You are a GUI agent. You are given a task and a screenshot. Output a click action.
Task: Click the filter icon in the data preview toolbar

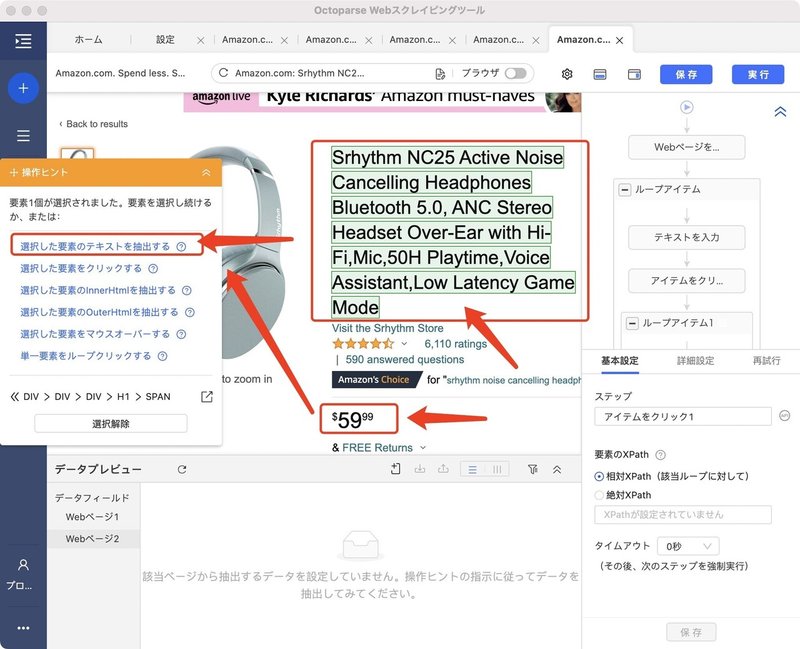tap(534, 469)
